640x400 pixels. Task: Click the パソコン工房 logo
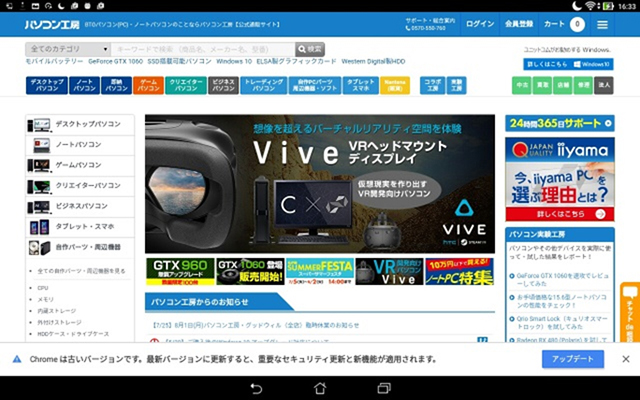pos(52,24)
